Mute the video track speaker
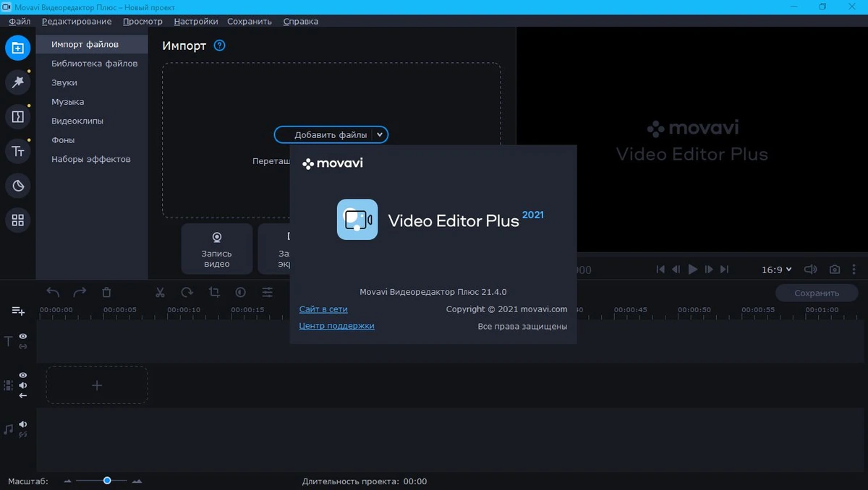 [23, 385]
